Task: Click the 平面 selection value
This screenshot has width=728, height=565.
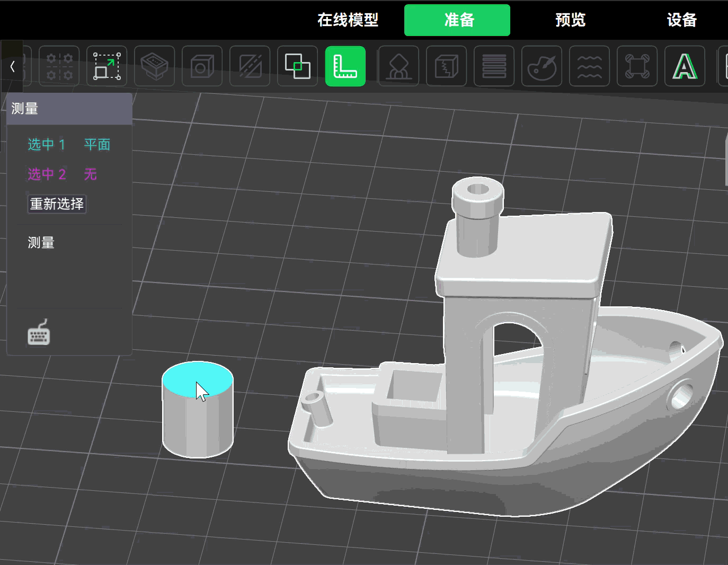Action: [97, 144]
